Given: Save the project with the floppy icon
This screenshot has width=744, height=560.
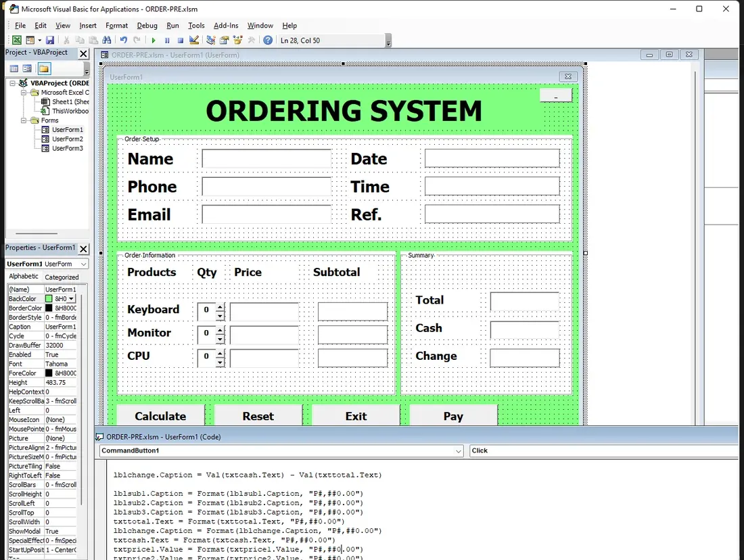Looking at the screenshot, I should (50, 41).
